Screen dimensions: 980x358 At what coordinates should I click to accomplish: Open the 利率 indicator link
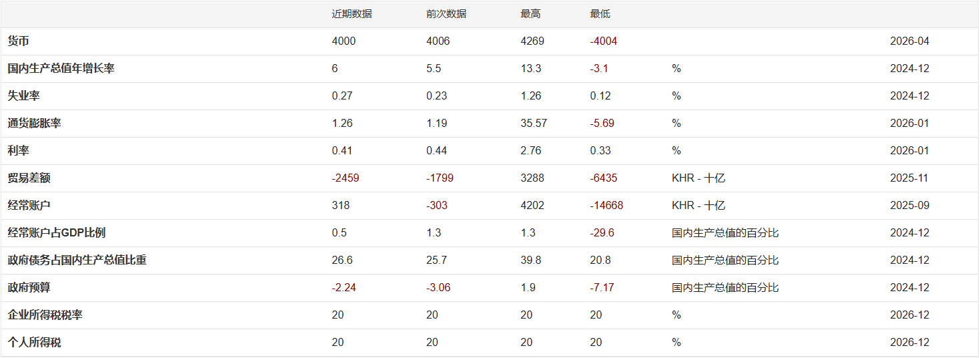coord(19,151)
